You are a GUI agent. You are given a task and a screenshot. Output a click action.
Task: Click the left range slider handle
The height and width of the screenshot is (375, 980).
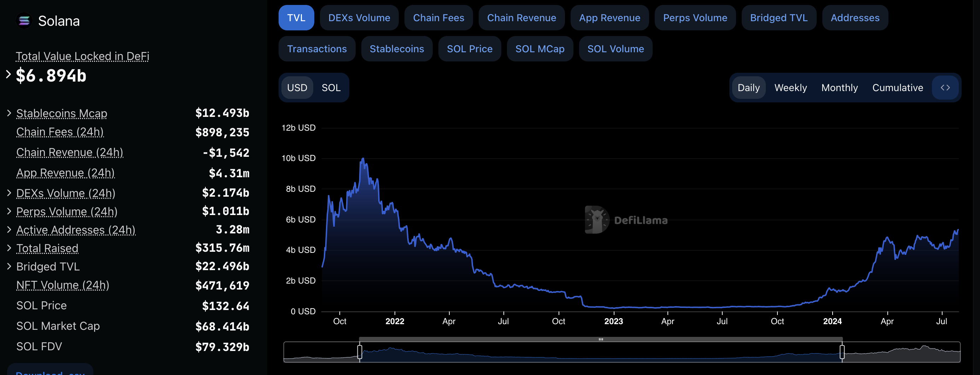pyautogui.click(x=360, y=351)
